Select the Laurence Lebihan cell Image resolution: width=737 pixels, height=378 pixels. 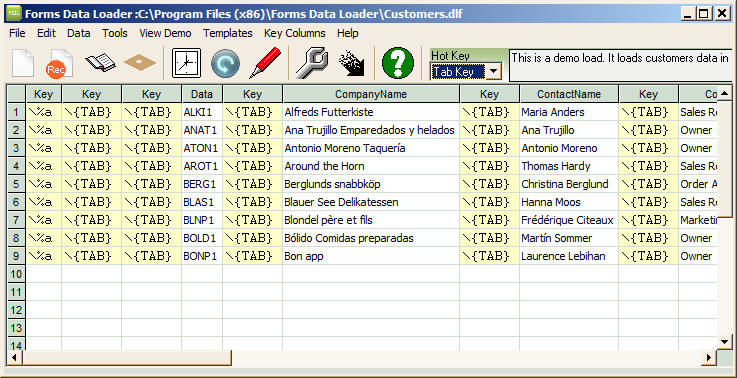click(x=569, y=256)
